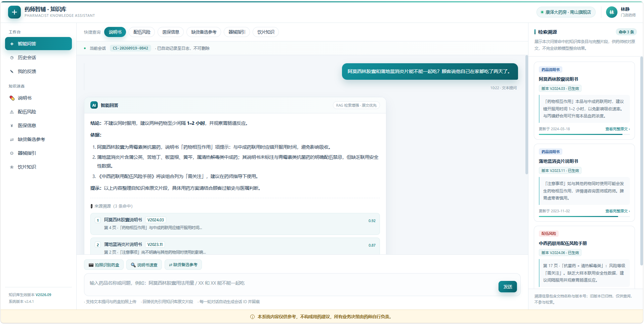Click the green plus app logo icon
Image resolution: width=644 pixels, height=324 pixels.
coord(14,12)
